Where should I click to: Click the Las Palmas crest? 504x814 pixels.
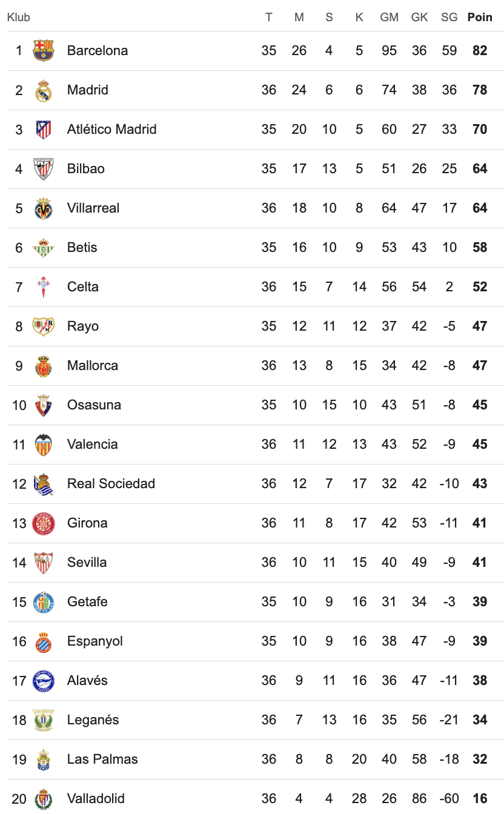(x=44, y=759)
